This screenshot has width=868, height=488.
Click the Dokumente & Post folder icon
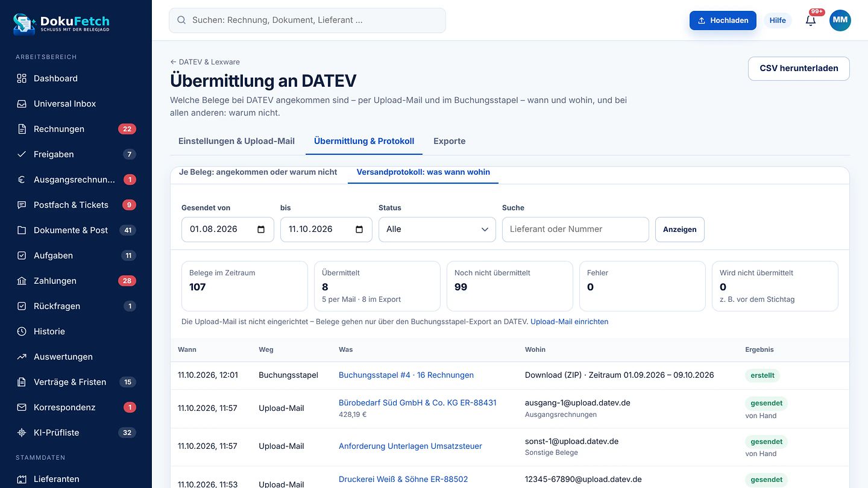(x=22, y=230)
